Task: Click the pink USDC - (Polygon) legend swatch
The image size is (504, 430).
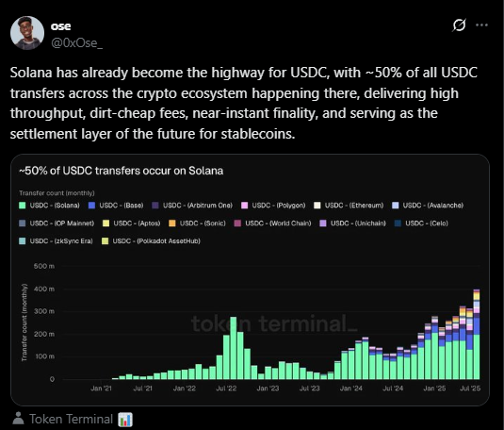Action: [244, 206]
